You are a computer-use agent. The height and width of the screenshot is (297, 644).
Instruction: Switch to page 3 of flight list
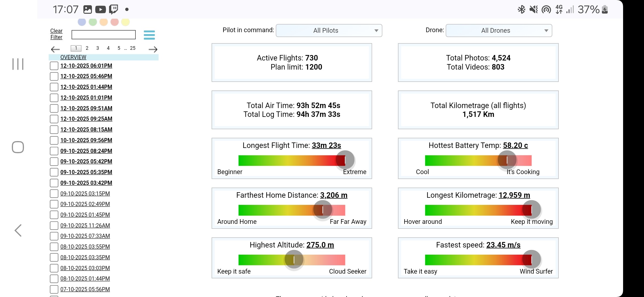[97, 48]
